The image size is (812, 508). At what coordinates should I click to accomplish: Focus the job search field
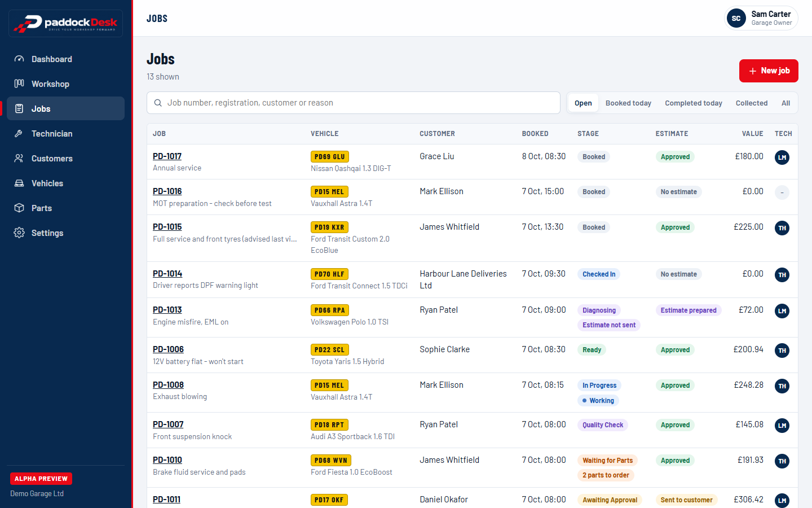354,103
